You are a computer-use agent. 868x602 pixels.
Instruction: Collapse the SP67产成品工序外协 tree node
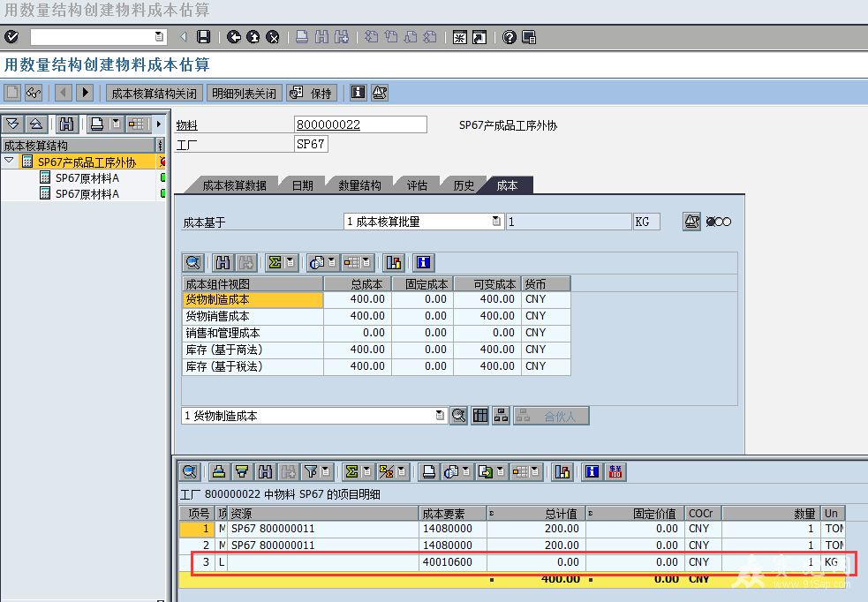click(x=9, y=161)
